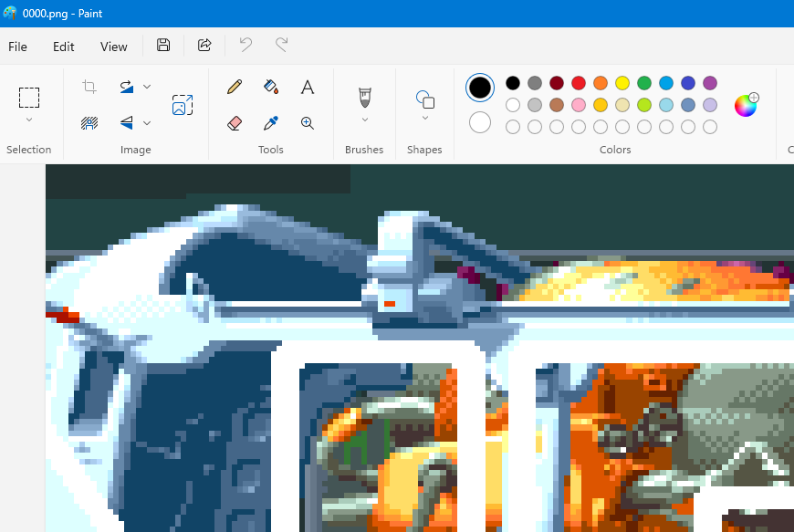The width and height of the screenshot is (794, 532).
Task: Expand the Brushes dropdown chevron
Action: [x=364, y=120]
